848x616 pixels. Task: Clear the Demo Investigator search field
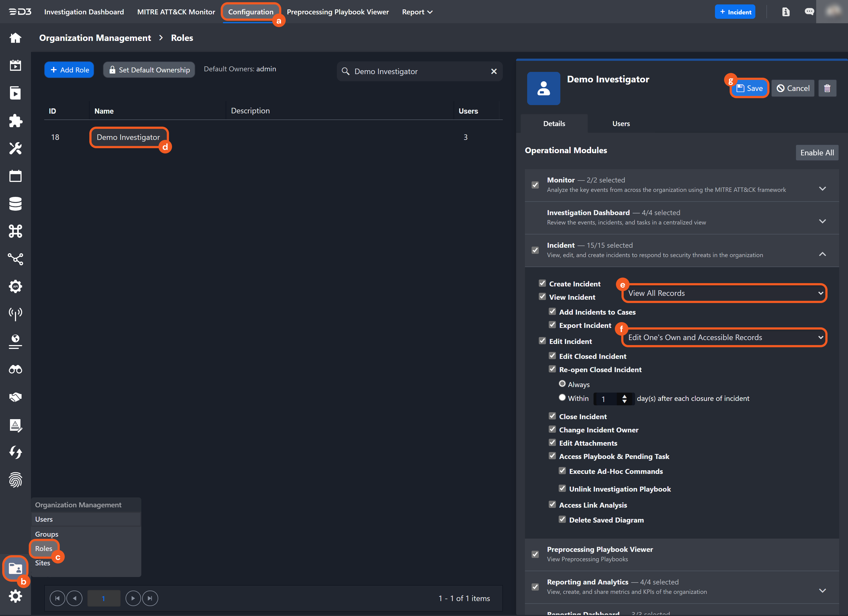(x=493, y=71)
